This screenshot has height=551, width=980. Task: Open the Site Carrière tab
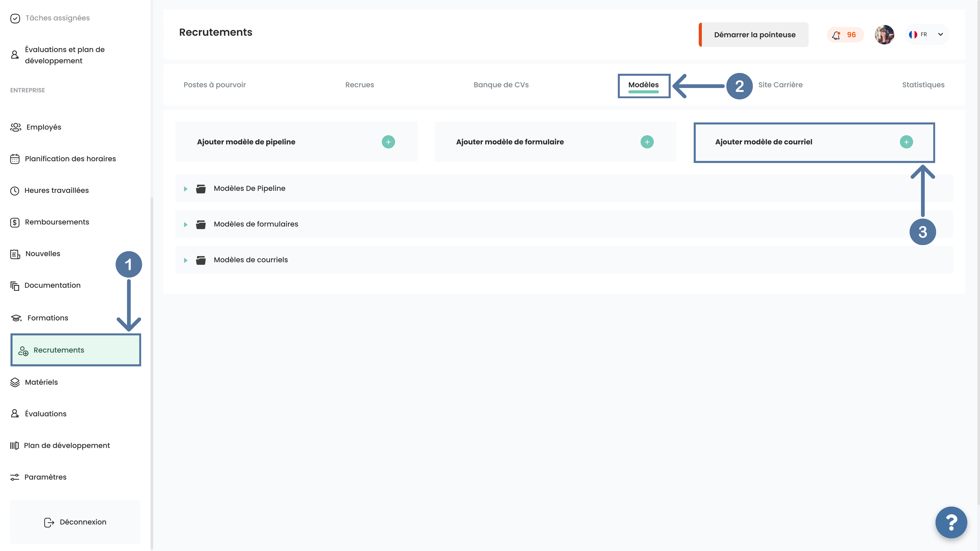point(780,85)
